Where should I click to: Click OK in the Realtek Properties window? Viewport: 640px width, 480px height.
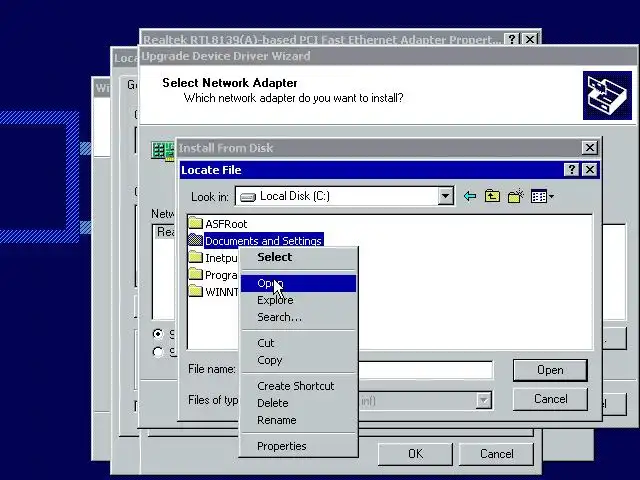pos(415,454)
